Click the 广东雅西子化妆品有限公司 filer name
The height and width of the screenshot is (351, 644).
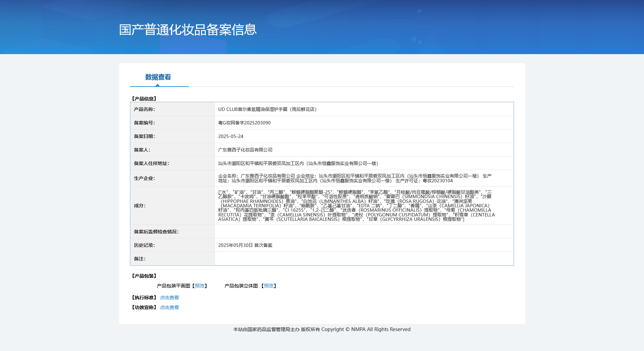coord(245,150)
